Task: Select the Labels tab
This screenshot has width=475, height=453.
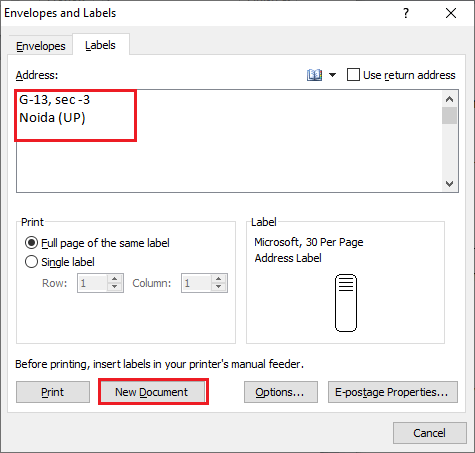Action: [100, 45]
